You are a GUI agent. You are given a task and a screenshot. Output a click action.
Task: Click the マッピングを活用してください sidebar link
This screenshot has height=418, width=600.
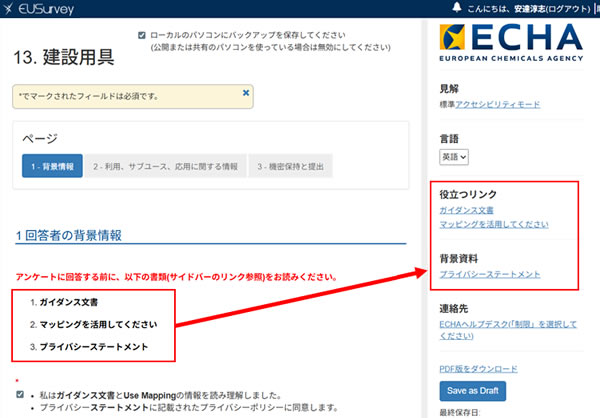click(x=493, y=224)
